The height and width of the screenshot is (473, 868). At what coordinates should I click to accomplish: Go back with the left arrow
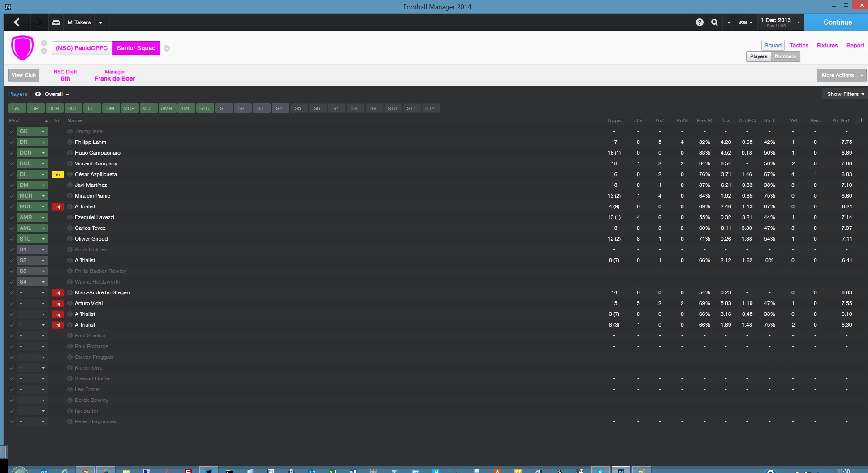[x=17, y=22]
